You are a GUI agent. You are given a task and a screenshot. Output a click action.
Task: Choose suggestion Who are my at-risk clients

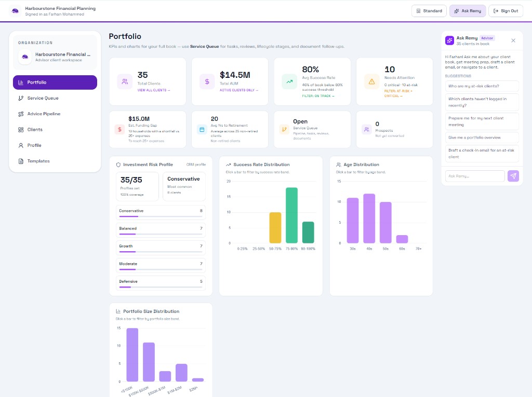pyautogui.click(x=482, y=86)
